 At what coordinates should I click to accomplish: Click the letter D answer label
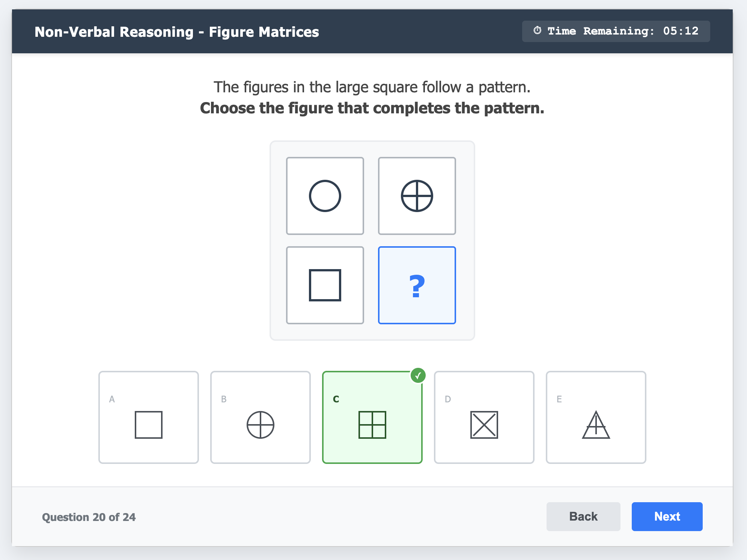pos(447,399)
